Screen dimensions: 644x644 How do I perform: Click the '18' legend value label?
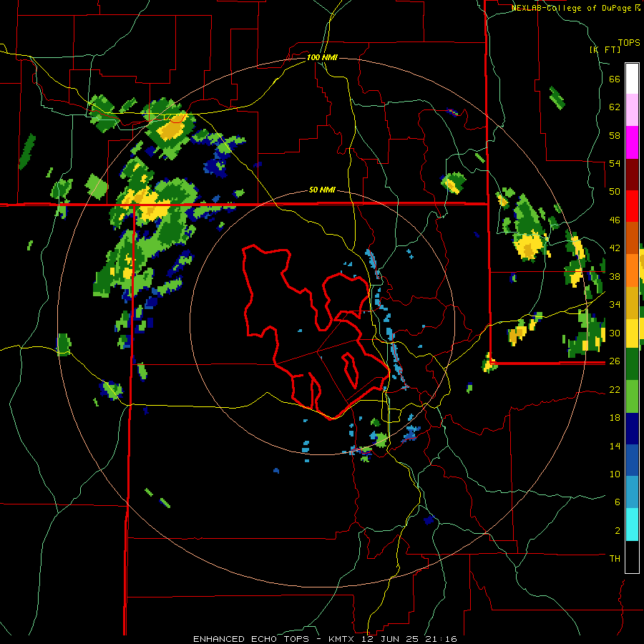(615, 418)
